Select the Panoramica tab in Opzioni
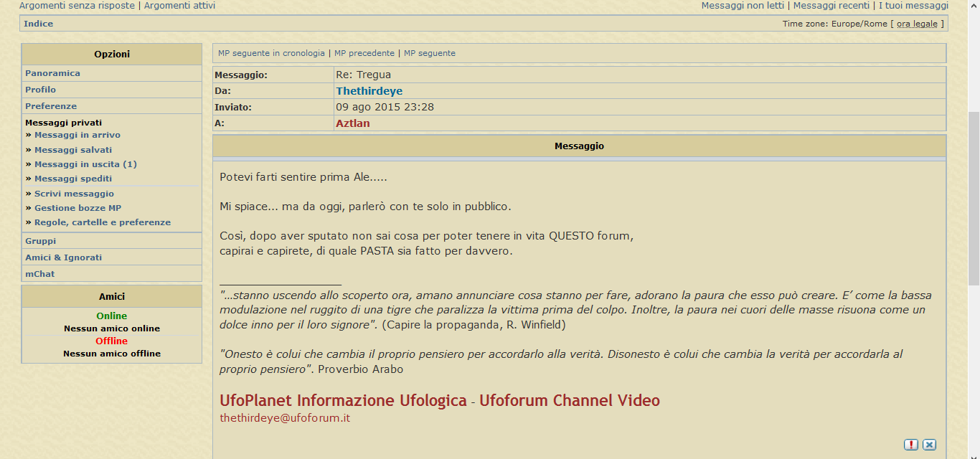980x459 pixels. point(52,73)
